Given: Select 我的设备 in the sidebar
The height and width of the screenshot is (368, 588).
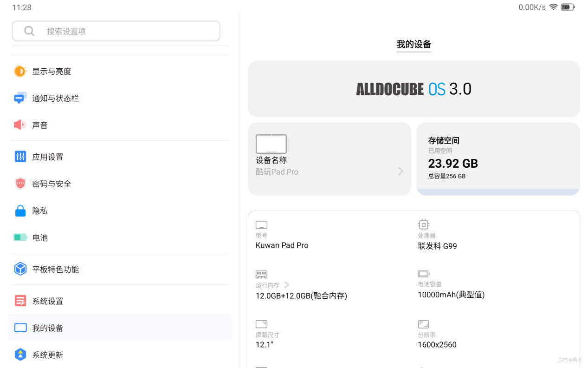Looking at the screenshot, I should click(47, 328).
